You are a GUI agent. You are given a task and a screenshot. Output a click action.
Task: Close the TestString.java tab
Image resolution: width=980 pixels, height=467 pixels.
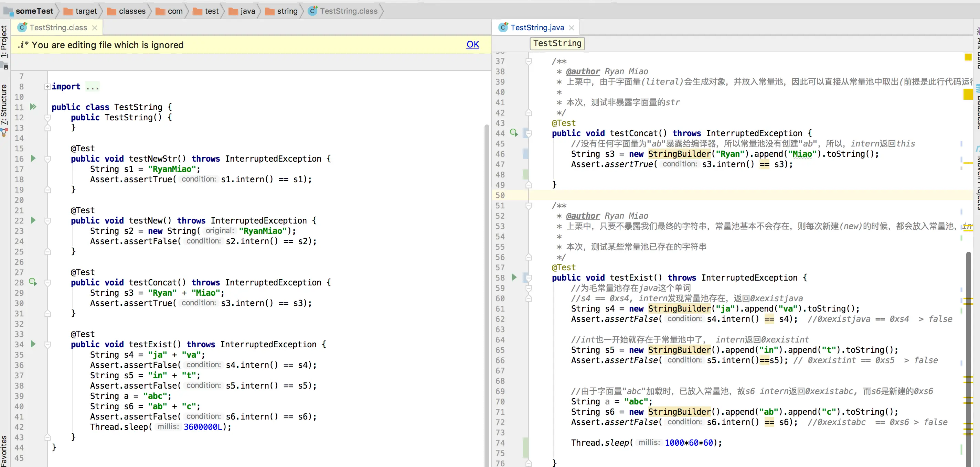tap(572, 28)
